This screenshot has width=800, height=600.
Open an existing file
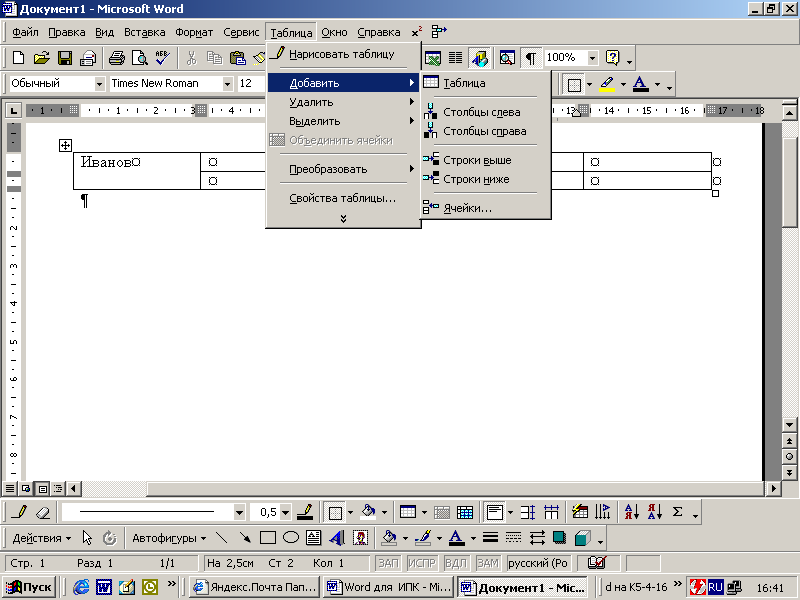[41, 58]
